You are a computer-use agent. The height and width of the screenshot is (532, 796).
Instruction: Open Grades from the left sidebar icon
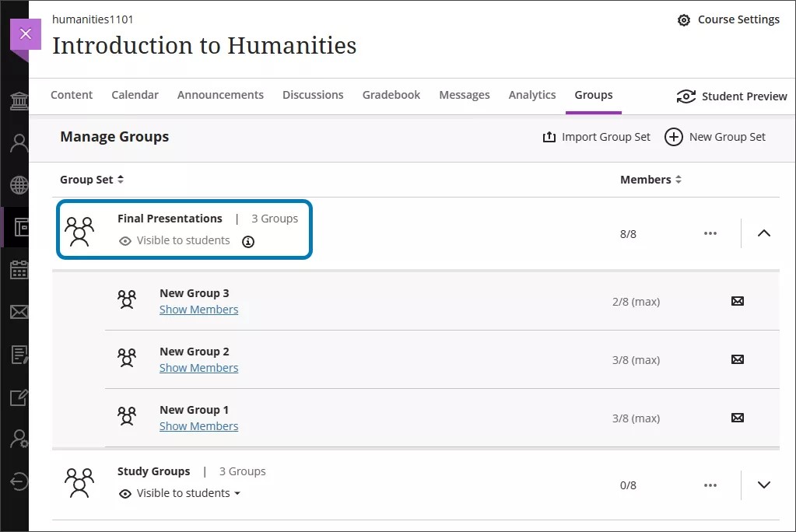(19, 355)
